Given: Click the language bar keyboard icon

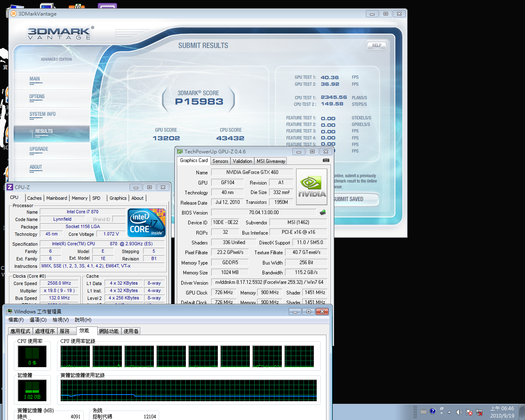Looking at the screenshot, I should pyautogui.click(x=423, y=411).
